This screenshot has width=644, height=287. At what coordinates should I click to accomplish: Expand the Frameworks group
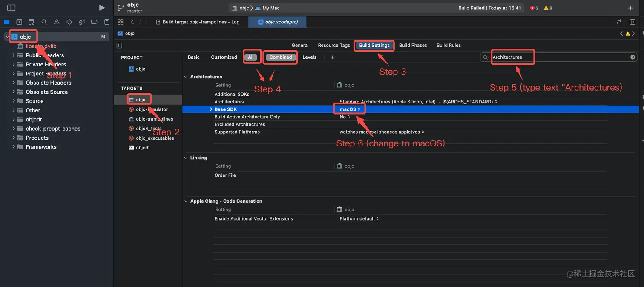(14, 147)
